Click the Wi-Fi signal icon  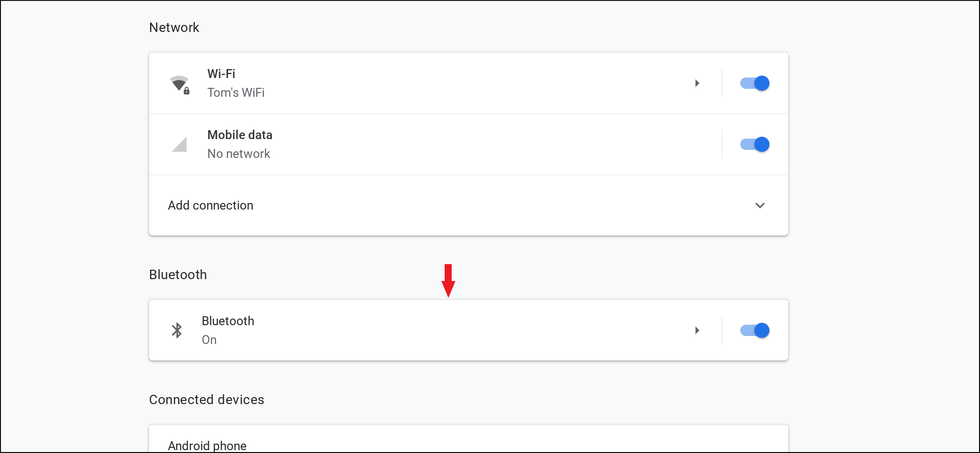pos(179,84)
